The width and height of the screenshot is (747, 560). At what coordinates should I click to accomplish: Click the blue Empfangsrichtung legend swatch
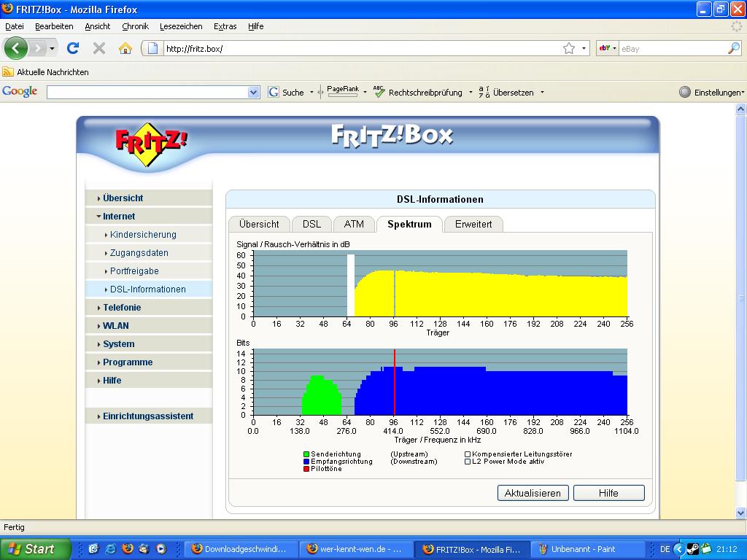click(306, 462)
